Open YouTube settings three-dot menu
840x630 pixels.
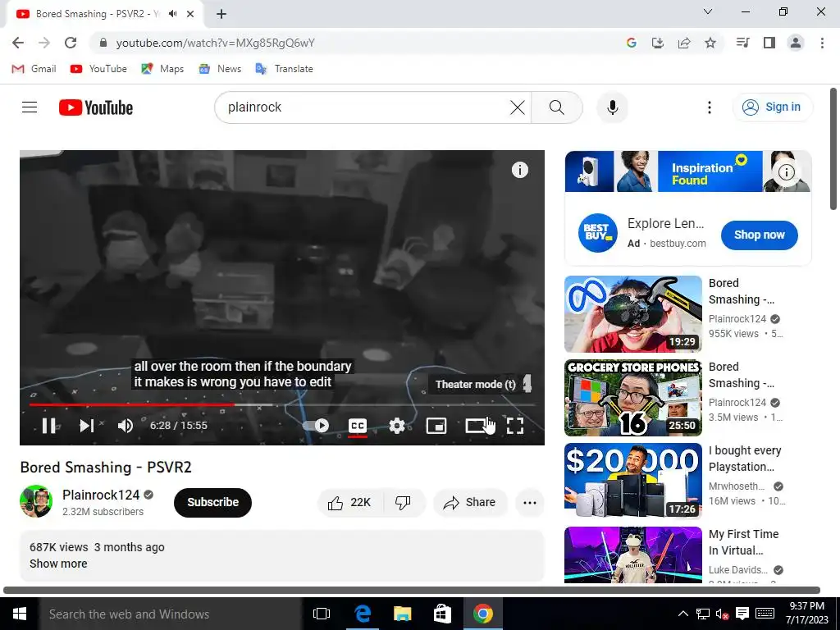(710, 107)
